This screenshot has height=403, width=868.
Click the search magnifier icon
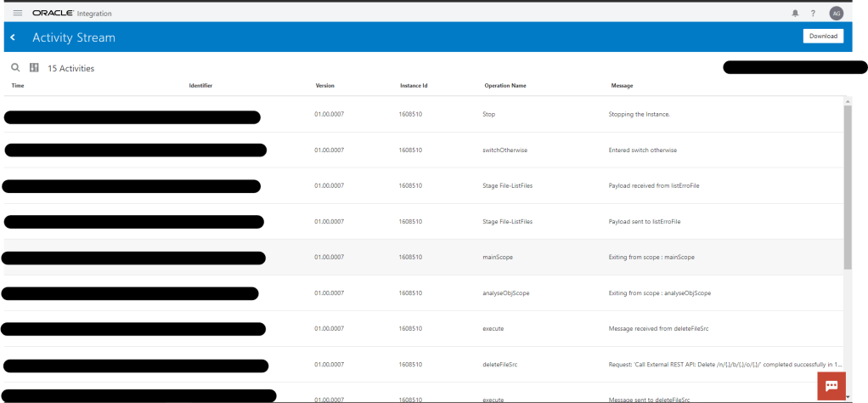[15, 68]
